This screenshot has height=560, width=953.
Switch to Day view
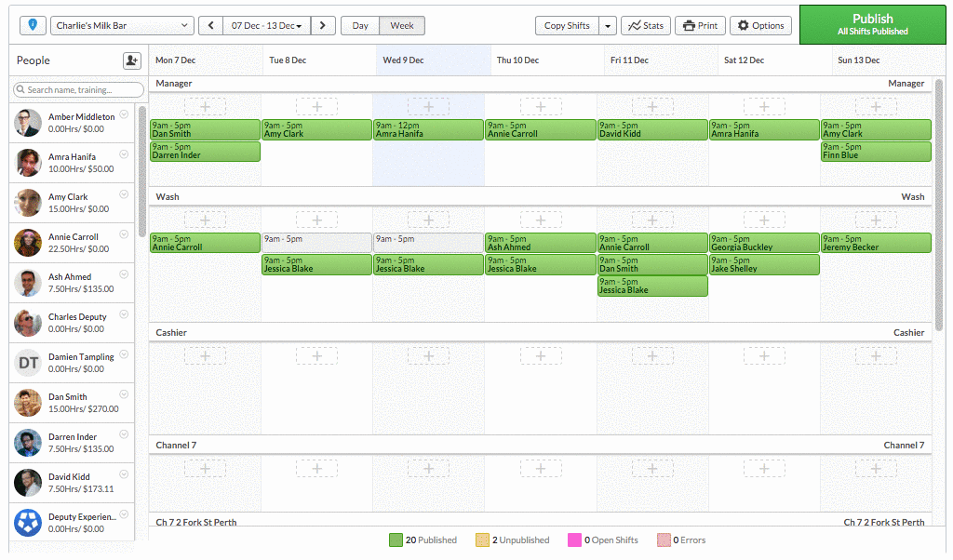(x=360, y=25)
